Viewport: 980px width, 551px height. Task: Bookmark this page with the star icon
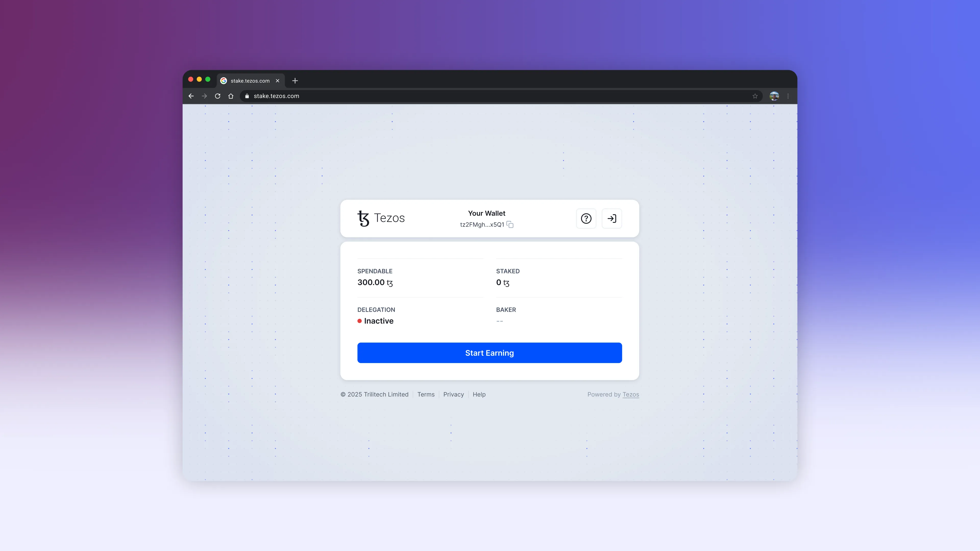coord(755,96)
